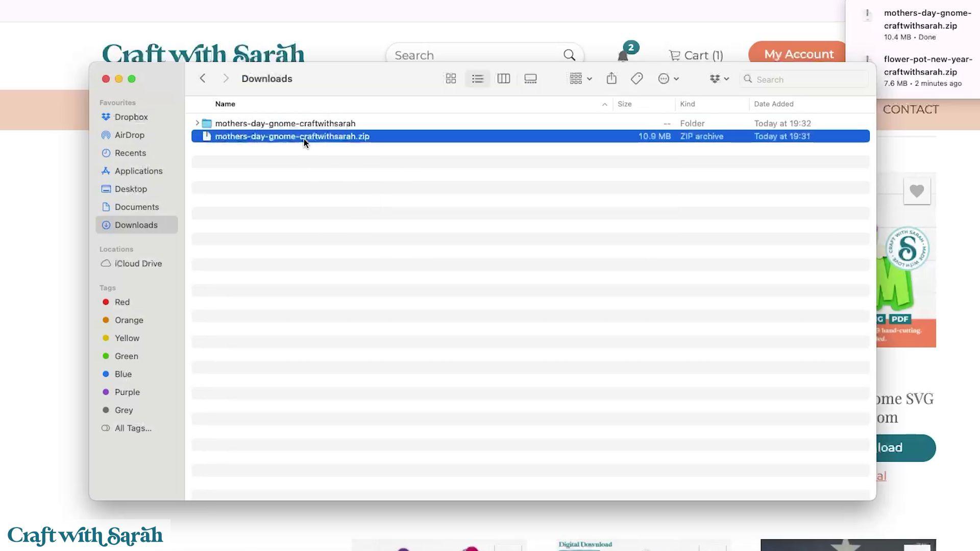Open mothers-day-gnome-craftwithsarah.zip in browser downloads list
The width and height of the screenshot is (980, 551).
pyautogui.click(x=927, y=19)
